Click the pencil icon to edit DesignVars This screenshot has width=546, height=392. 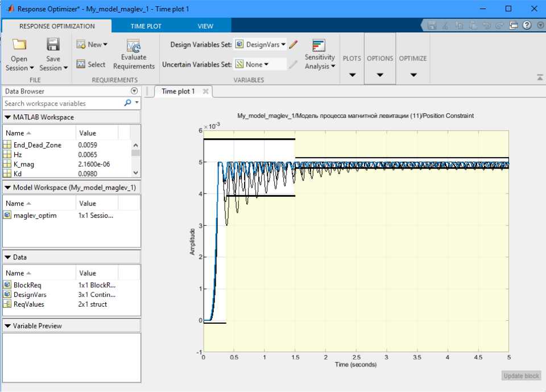pyautogui.click(x=293, y=44)
